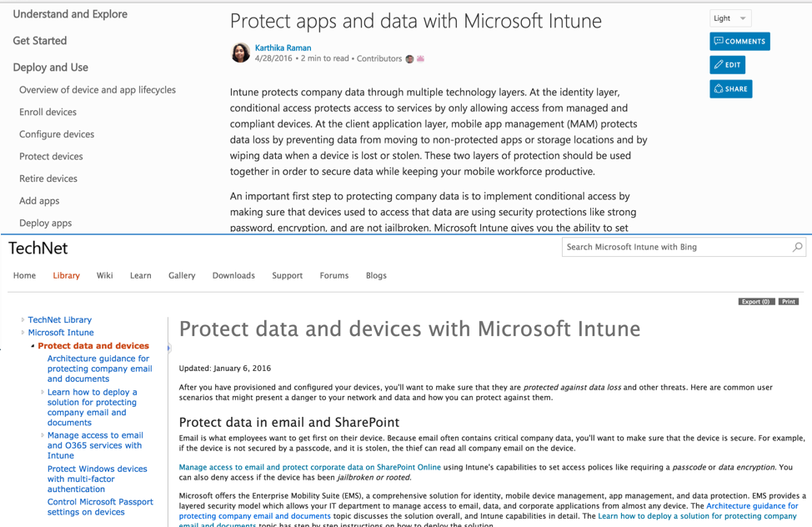Click the Print button
This screenshot has width=812, height=527.
tap(788, 301)
